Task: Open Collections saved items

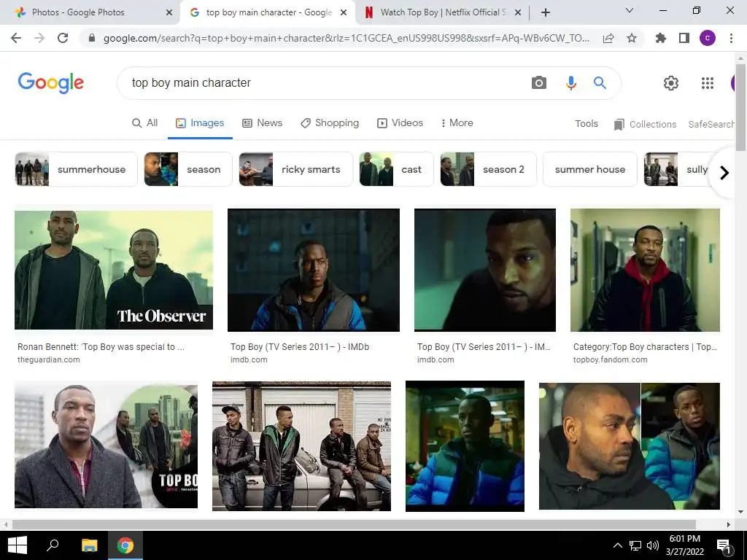Action: pos(645,124)
